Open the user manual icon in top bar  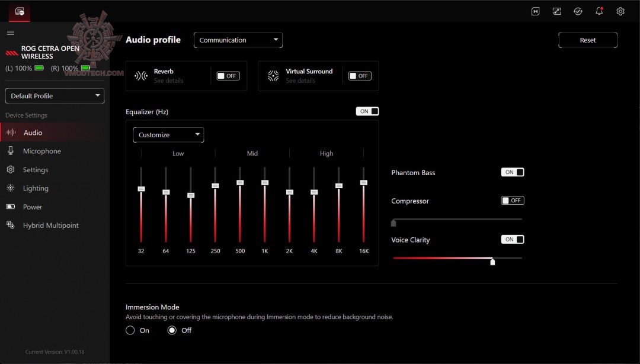click(x=536, y=11)
